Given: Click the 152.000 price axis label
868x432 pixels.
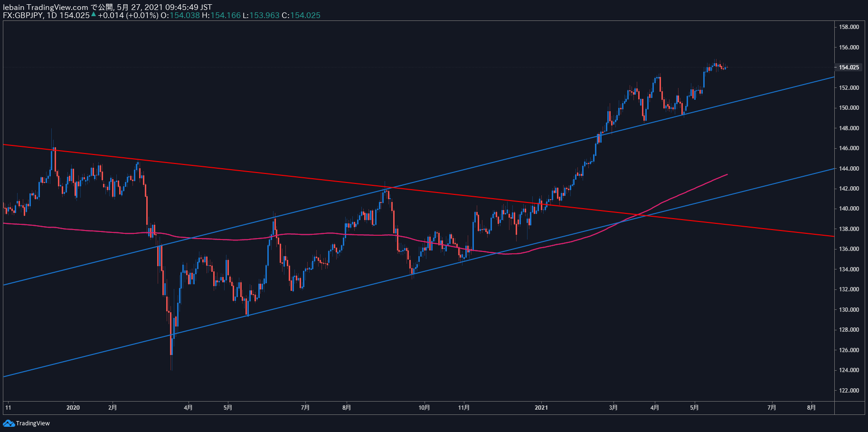Looking at the screenshot, I should (x=849, y=88).
